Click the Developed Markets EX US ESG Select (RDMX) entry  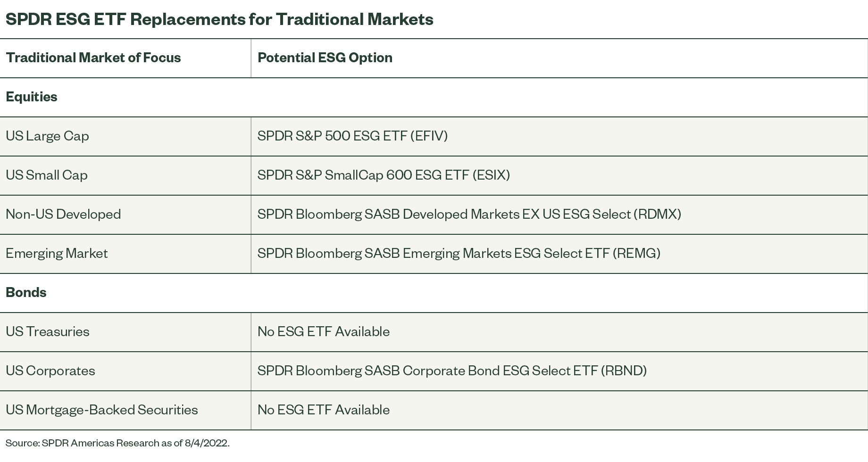tap(469, 214)
